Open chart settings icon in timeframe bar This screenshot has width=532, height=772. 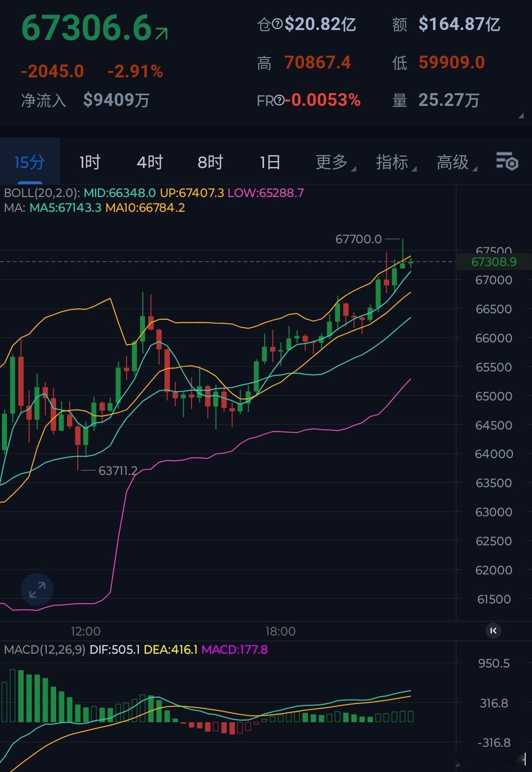point(507,161)
